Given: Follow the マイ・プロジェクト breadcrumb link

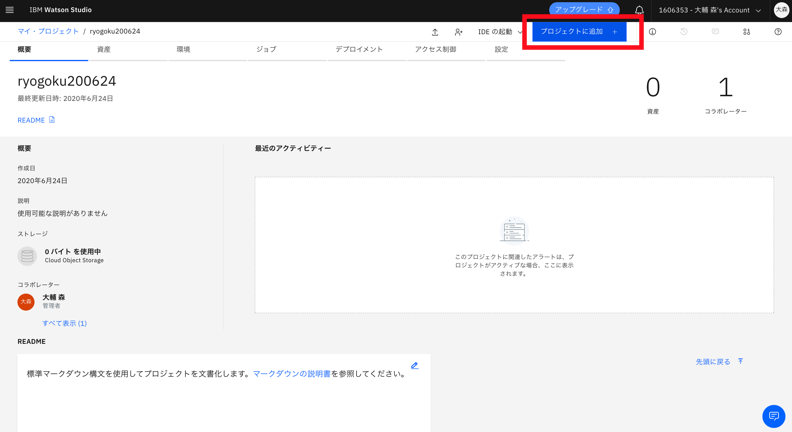Looking at the screenshot, I should click(x=48, y=31).
